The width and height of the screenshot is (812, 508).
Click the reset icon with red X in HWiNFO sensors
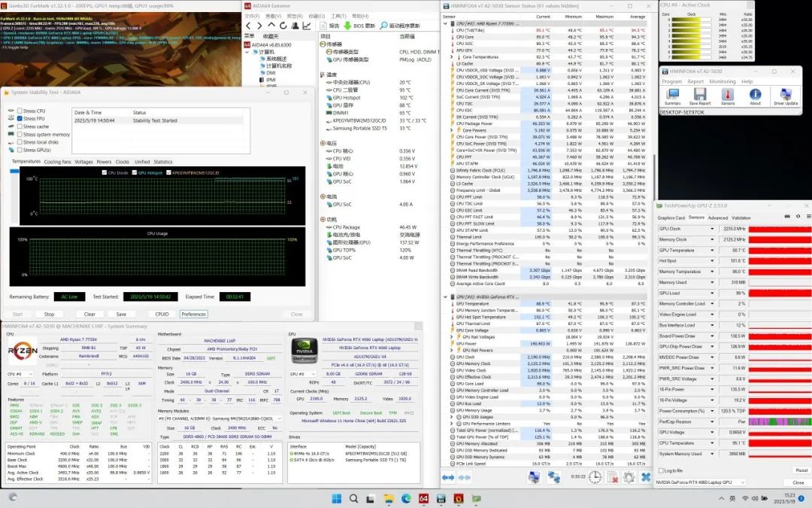(613, 477)
